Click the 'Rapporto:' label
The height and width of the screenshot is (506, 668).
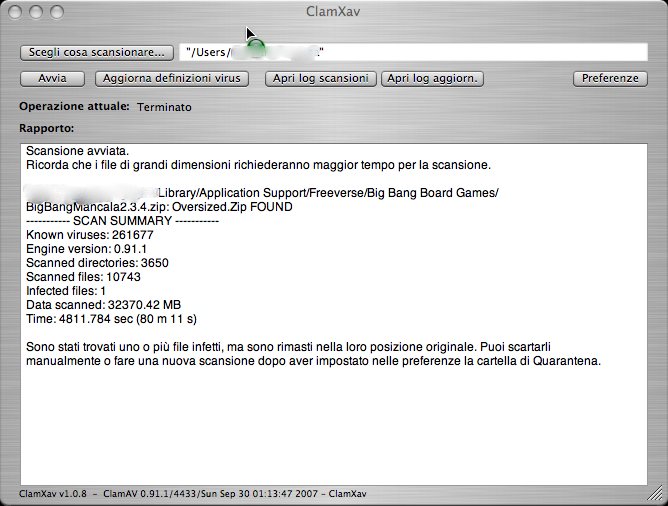[46, 128]
